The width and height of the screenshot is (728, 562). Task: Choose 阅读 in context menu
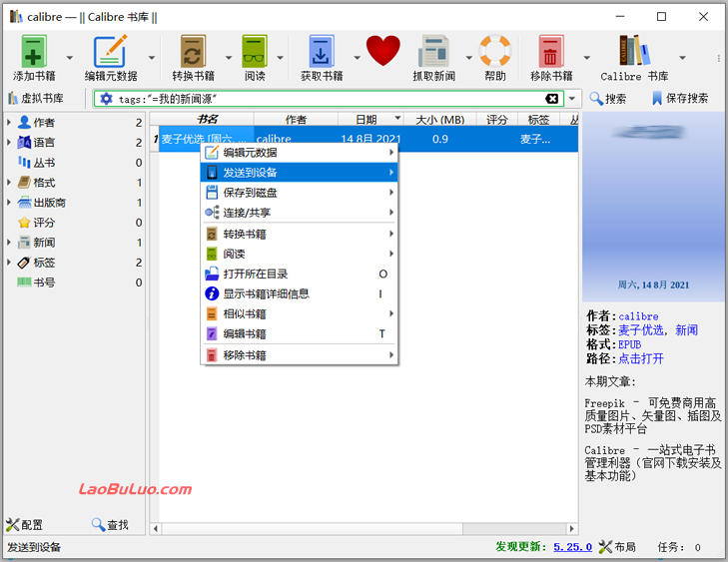click(299, 254)
